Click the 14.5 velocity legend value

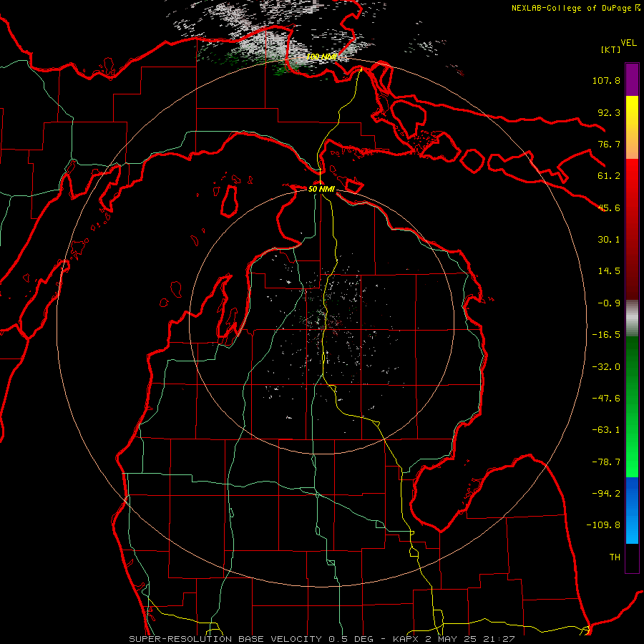coord(609,271)
